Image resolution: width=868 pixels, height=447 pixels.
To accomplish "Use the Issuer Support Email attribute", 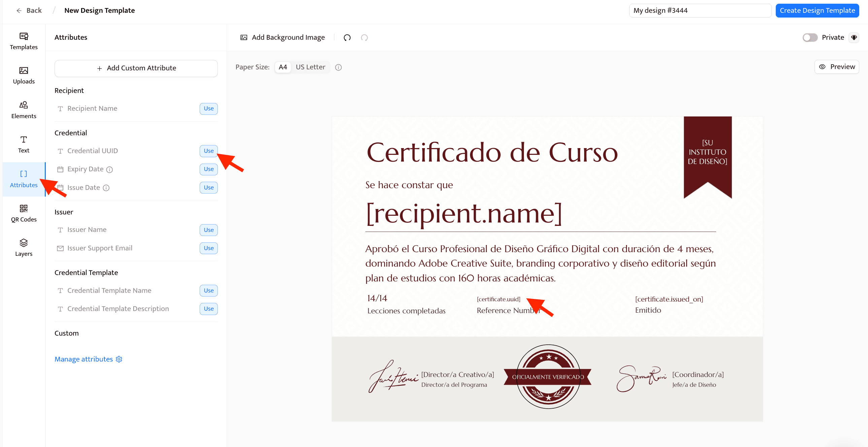I will click(x=208, y=248).
